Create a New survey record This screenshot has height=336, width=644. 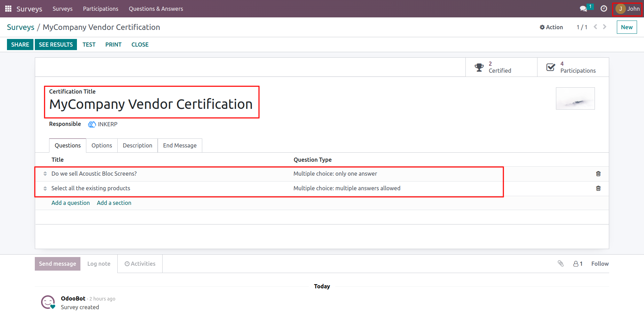(x=627, y=27)
